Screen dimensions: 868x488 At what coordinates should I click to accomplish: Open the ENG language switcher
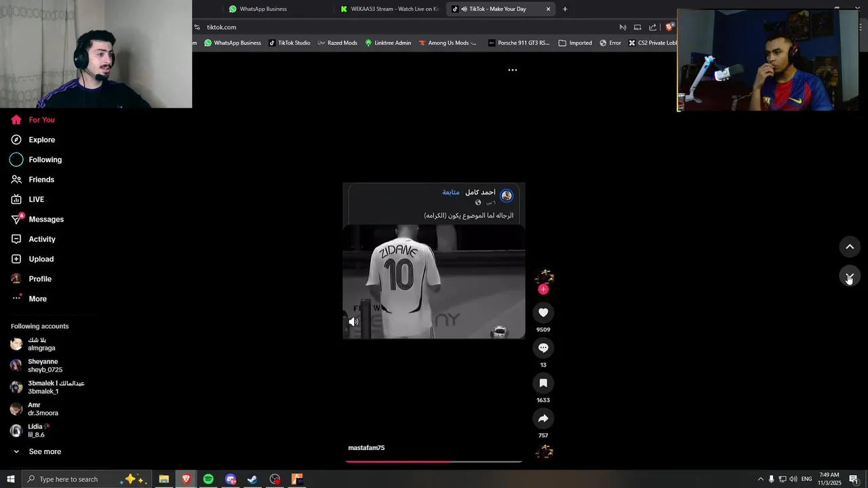coord(807,479)
